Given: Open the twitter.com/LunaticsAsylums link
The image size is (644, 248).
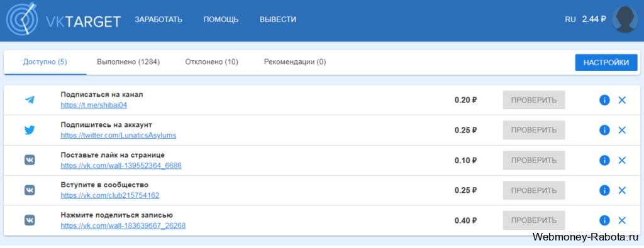Looking at the screenshot, I should tap(119, 135).
